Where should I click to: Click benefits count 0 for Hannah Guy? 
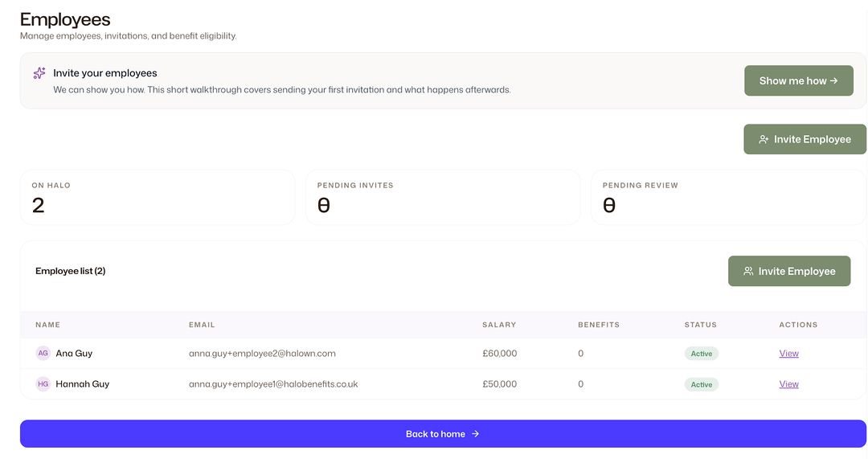point(580,383)
